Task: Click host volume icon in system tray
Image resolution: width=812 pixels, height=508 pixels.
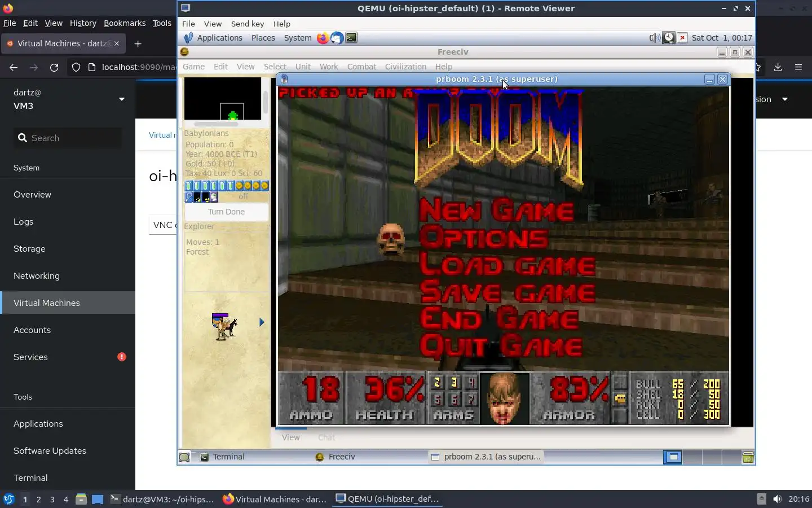Action: [x=778, y=499]
